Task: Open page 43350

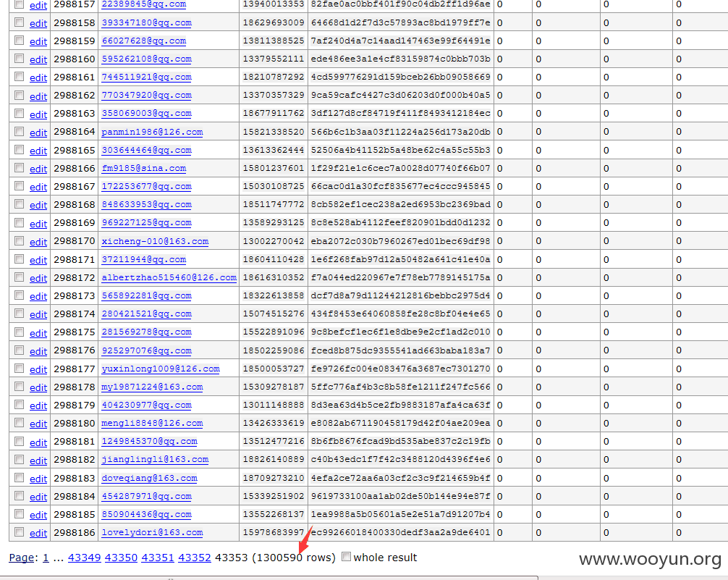Action: [121, 558]
